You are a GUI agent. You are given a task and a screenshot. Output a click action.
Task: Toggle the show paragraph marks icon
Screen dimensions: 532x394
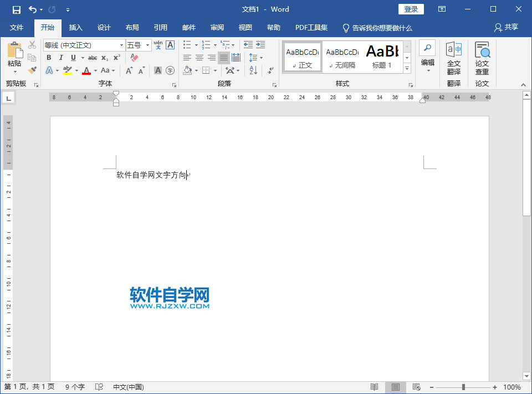tap(270, 71)
